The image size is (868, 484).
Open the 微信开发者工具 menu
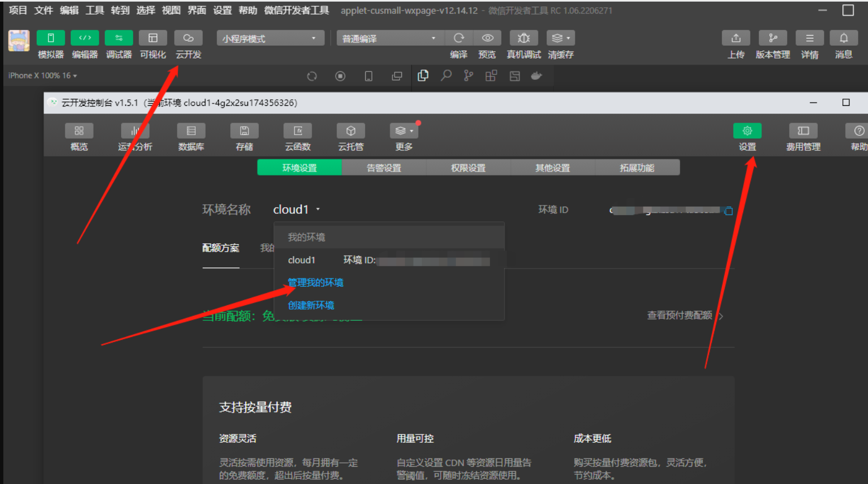pos(296,10)
